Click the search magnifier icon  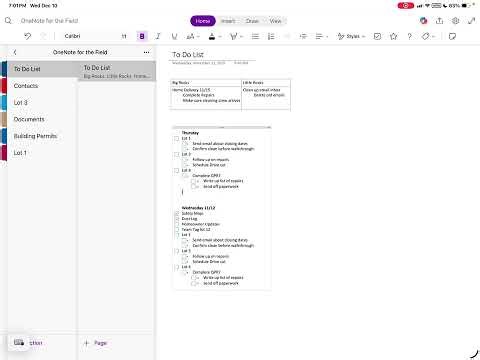[8, 21]
